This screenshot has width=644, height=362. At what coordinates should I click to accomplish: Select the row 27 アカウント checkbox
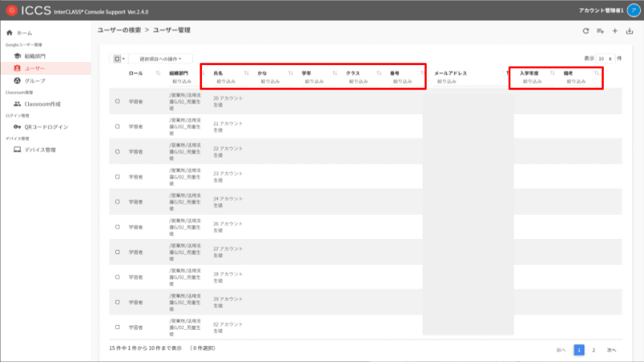click(118, 252)
